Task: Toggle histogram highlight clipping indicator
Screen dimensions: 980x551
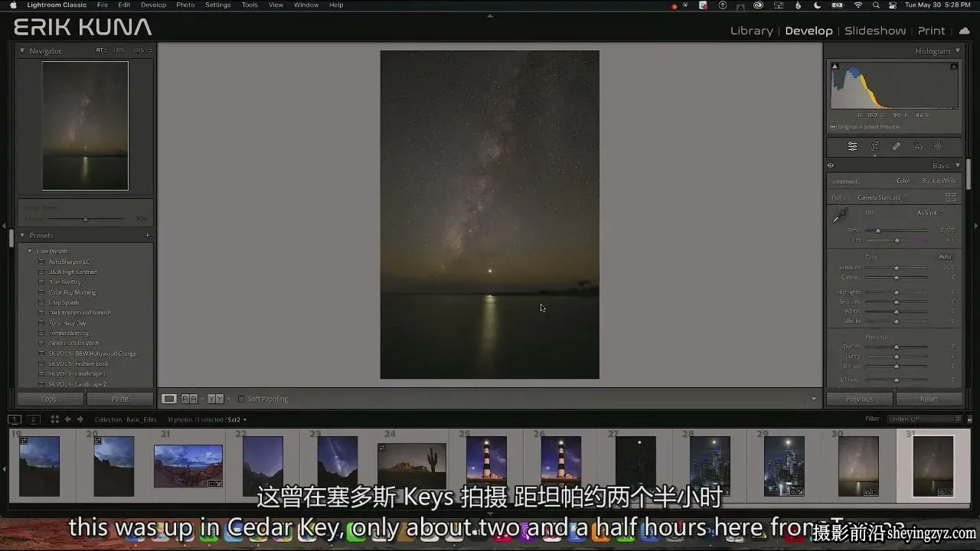Action: point(954,67)
